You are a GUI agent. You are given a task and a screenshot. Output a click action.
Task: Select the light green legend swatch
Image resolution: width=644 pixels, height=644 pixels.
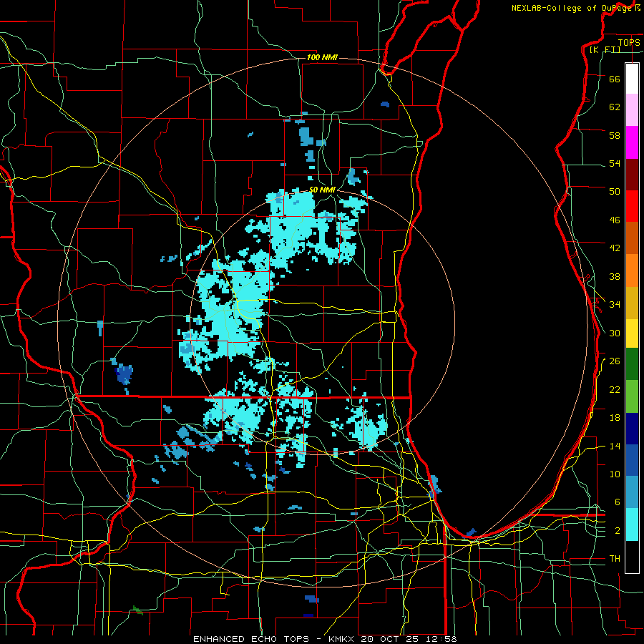[x=632, y=396]
